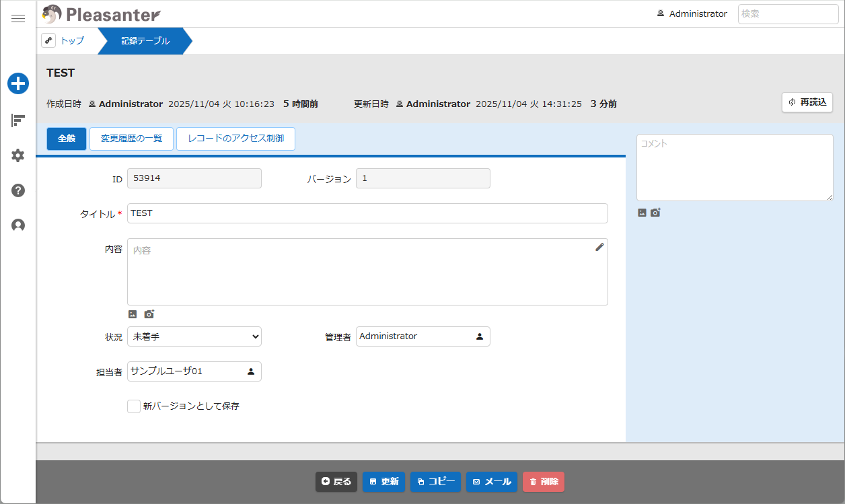Viewport: 845px width, 504px height.
Task: Open the hamburger navigation menu
Action: pyautogui.click(x=18, y=19)
